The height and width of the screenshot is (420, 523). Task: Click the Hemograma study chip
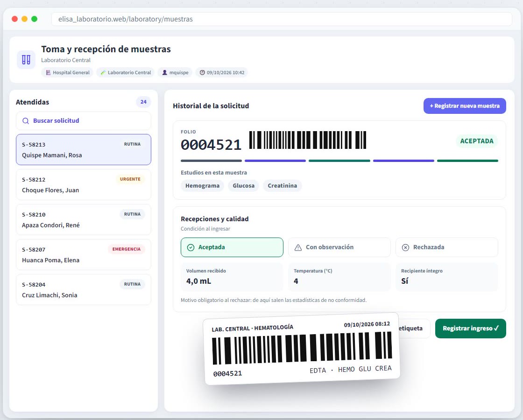(x=203, y=186)
